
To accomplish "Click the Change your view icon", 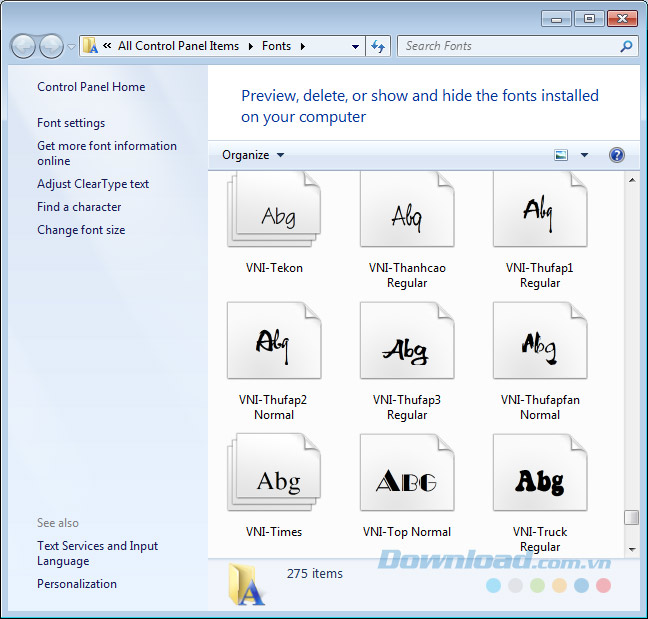I will [x=561, y=155].
